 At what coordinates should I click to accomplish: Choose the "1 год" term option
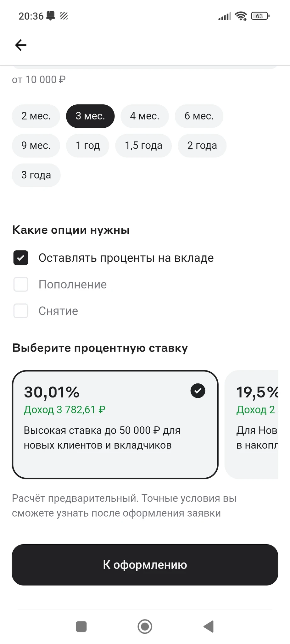87,146
